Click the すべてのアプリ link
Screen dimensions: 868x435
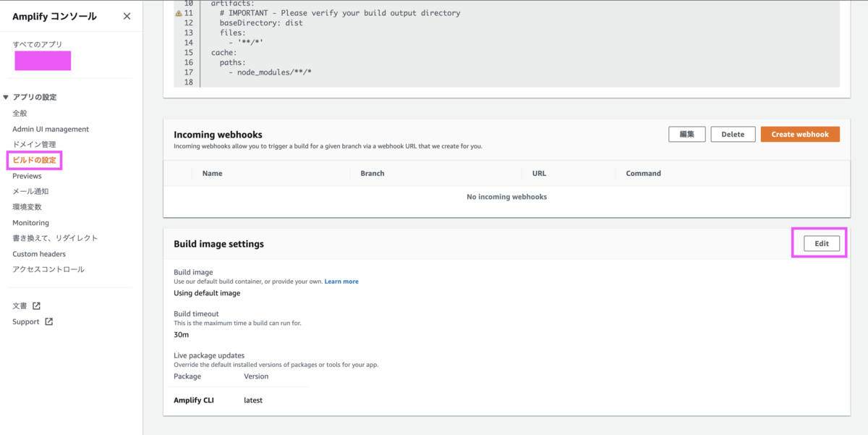pyautogui.click(x=38, y=45)
